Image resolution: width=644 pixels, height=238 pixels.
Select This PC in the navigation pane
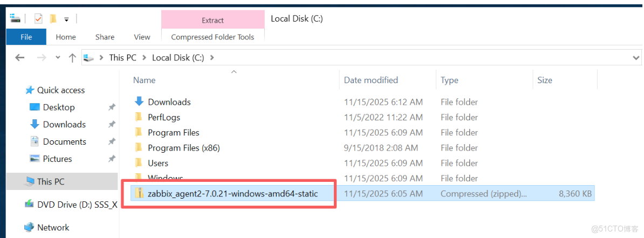coord(51,182)
